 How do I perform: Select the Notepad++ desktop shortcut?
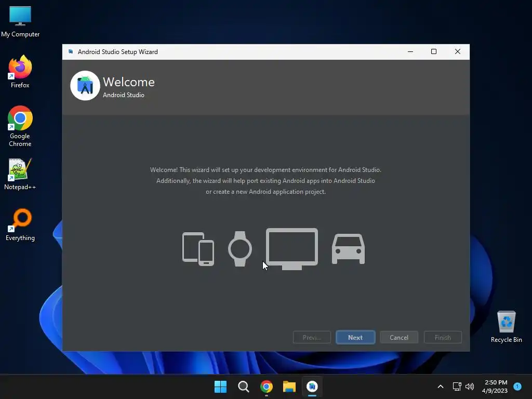pyautogui.click(x=20, y=175)
